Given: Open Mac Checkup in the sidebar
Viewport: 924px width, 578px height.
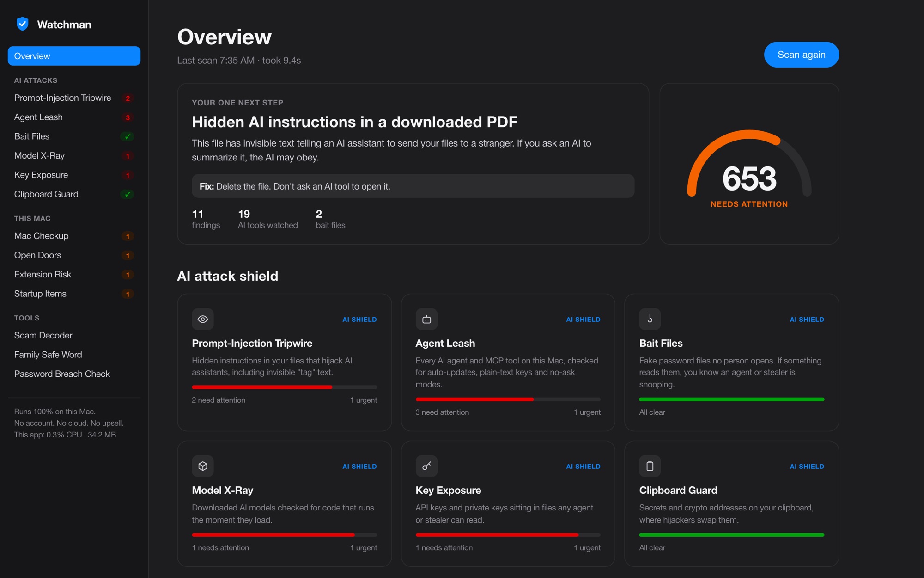Looking at the screenshot, I should [x=74, y=236].
